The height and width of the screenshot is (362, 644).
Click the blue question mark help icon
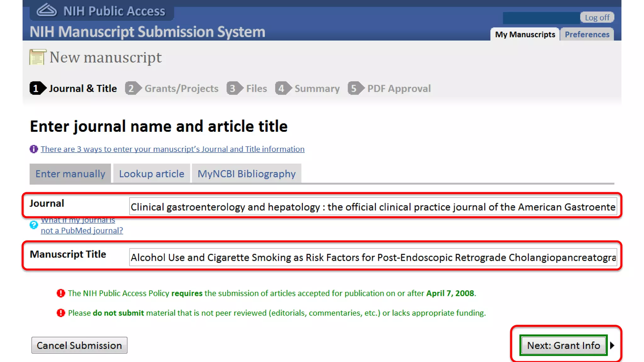click(x=34, y=225)
